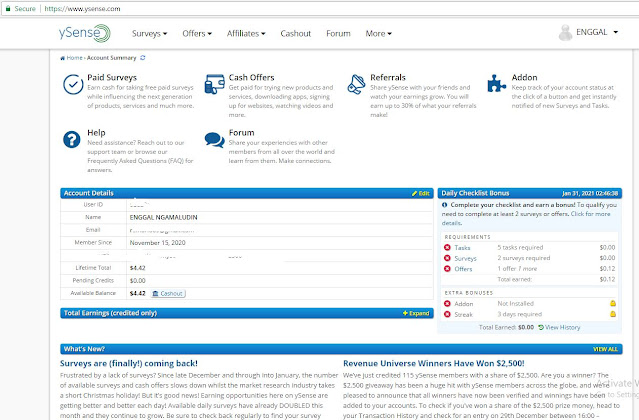Image resolution: width=639 pixels, height=420 pixels.
Task: Click the '5 tasks required' text
Action: [520, 247]
